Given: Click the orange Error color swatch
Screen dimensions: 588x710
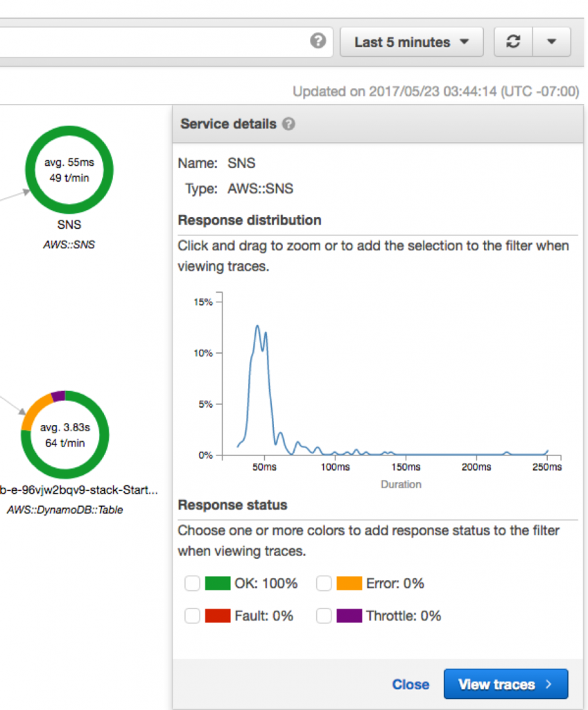Looking at the screenshot, I should (349, 583).
